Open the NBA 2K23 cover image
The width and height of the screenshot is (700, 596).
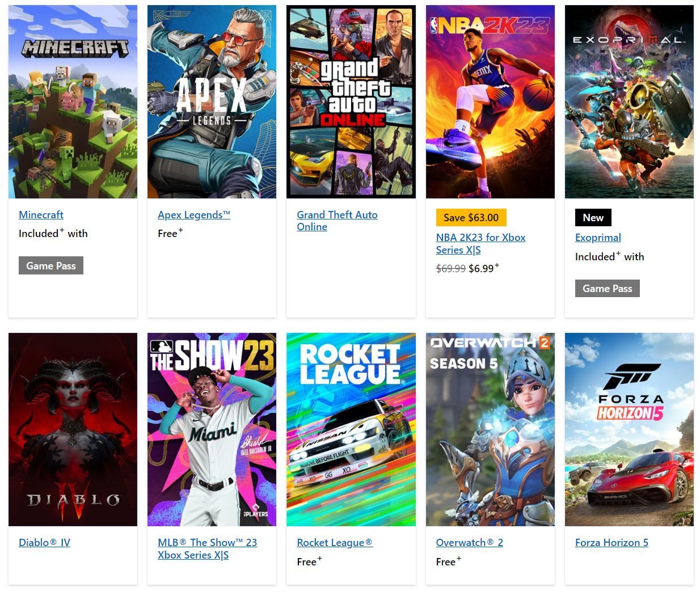[x=490, y=102]
